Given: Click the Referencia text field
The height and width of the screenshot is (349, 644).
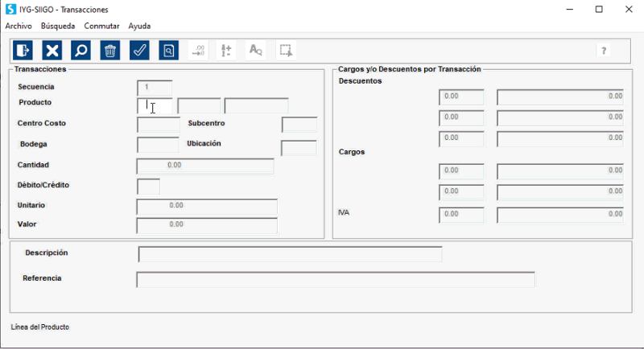Looking at the screenshot, I should [335, 280].
